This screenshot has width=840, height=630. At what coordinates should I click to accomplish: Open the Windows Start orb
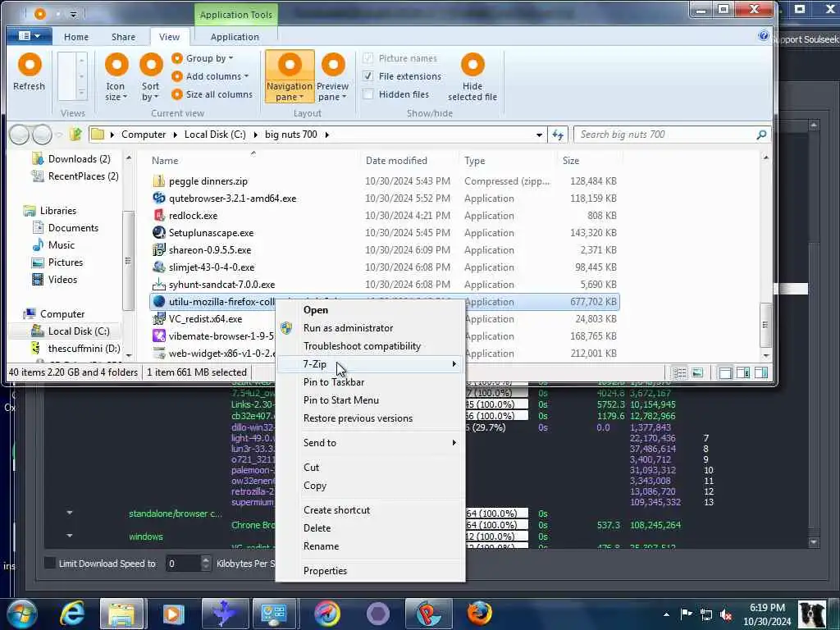pyautogui.click(x=21, y=614)
